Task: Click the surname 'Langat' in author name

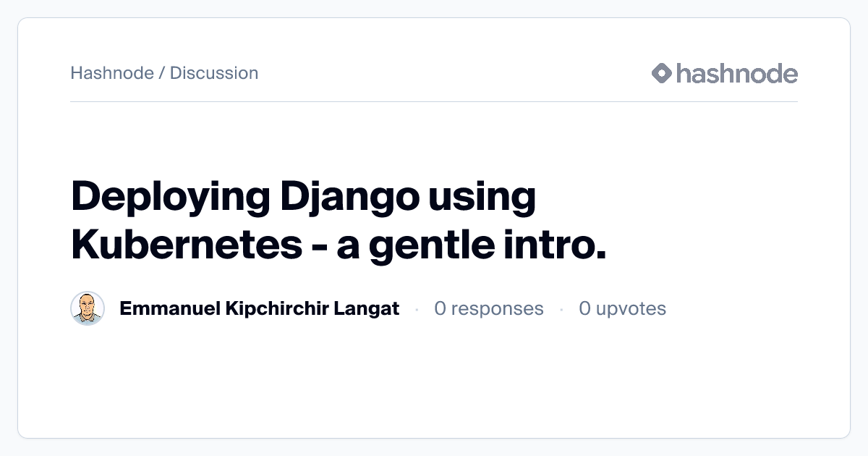Action: pyautogui.click(x=367, y=309)
